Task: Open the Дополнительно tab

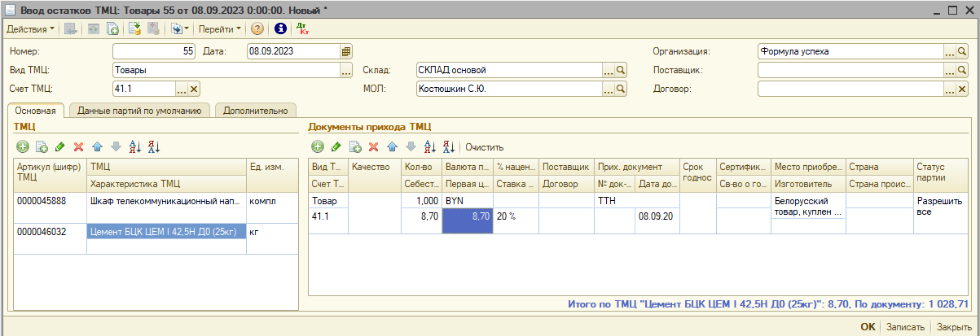Action: [x=255, y=110]
